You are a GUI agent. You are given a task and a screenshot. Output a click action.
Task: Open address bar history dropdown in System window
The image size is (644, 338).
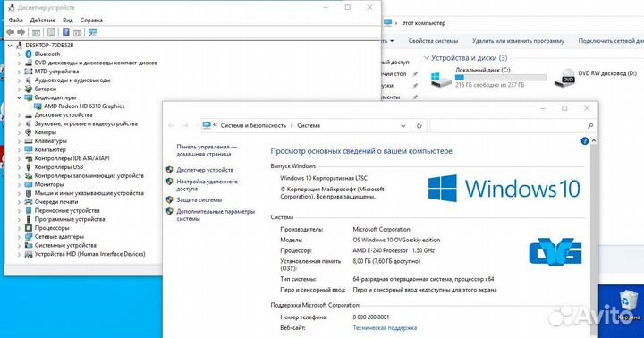[403, 126]
